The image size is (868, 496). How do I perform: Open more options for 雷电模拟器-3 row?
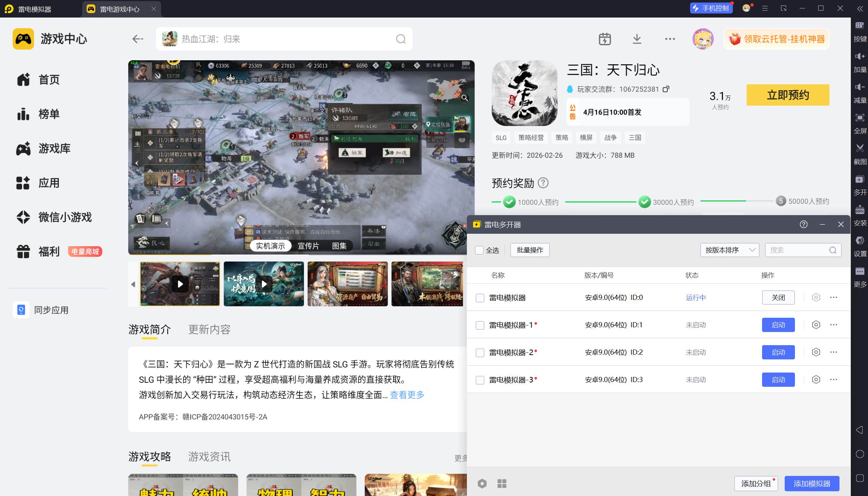coord(833,379)
